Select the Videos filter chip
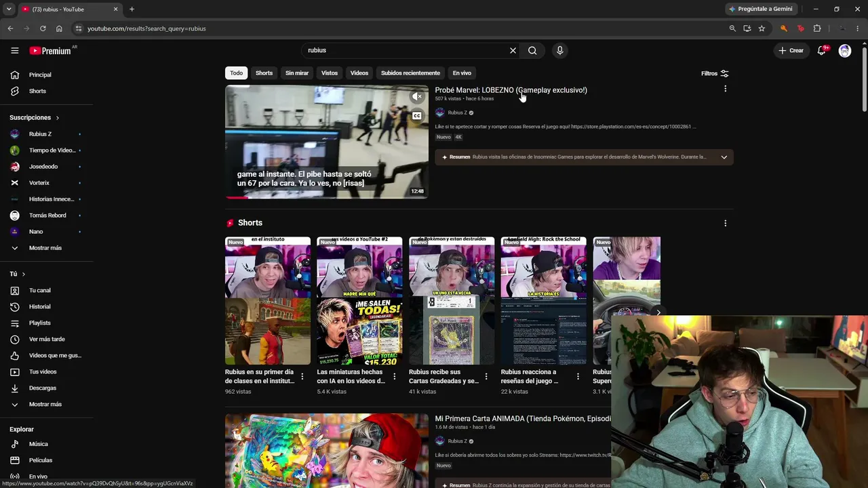 click(359, 73)
